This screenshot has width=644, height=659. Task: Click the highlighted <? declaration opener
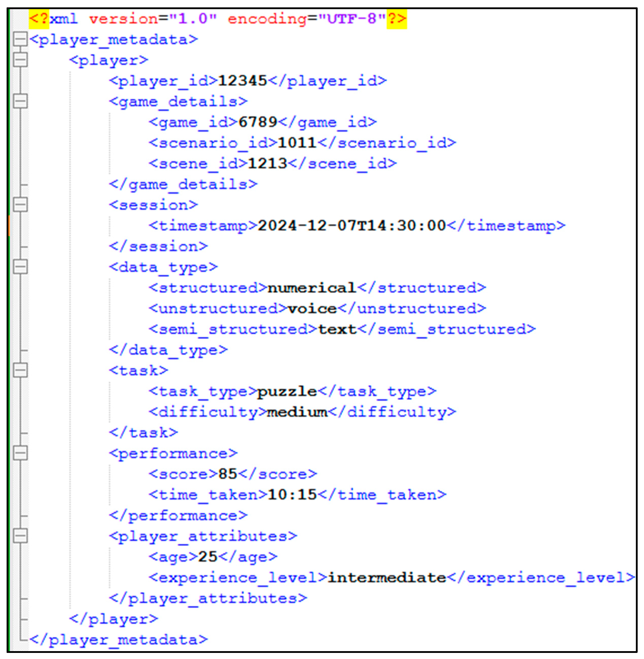pyautogui.click(x=39, y=19)
